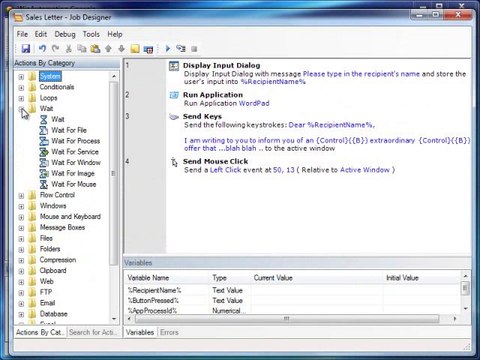Expand the Flow Control category
Image resolution: width=480 pixels, height=360 pixels.
[x=21, y=196]
